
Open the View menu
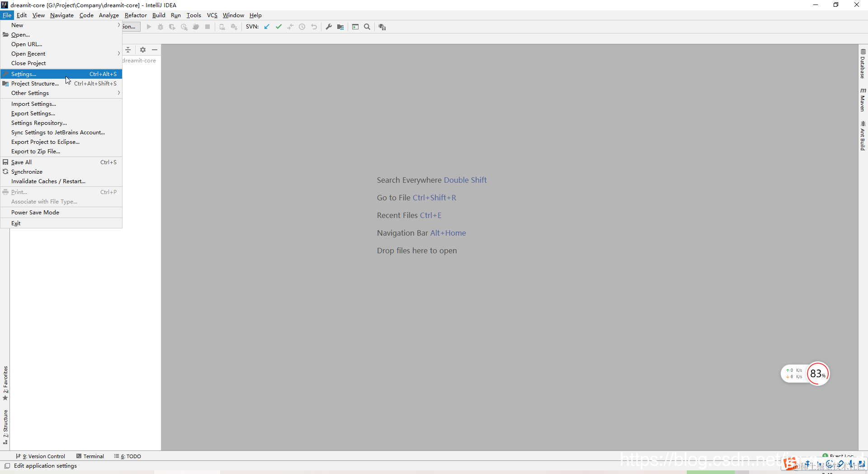(38, 15)
